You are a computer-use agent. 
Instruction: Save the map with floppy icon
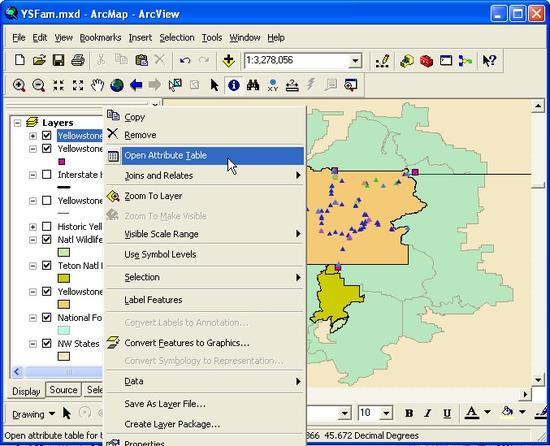click(58, 60)
